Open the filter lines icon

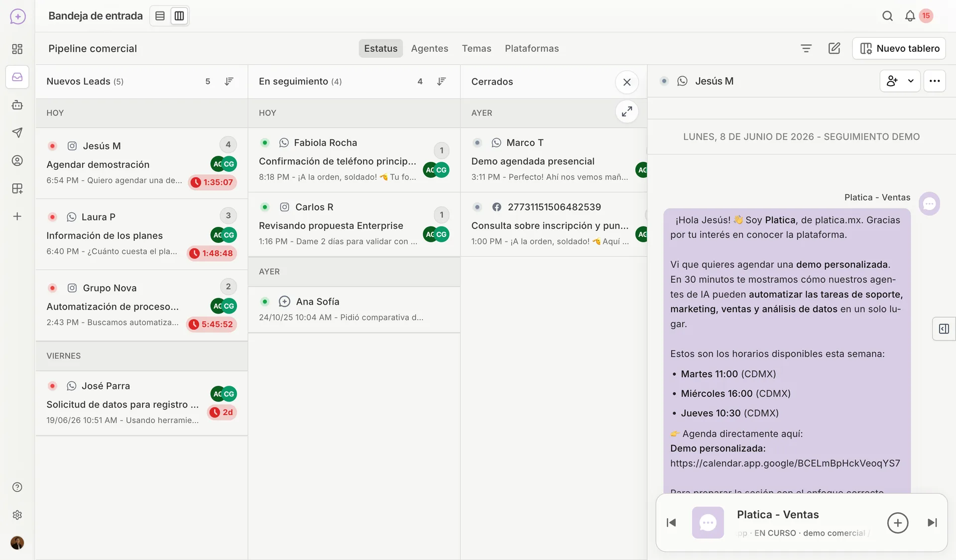point(806,48)
